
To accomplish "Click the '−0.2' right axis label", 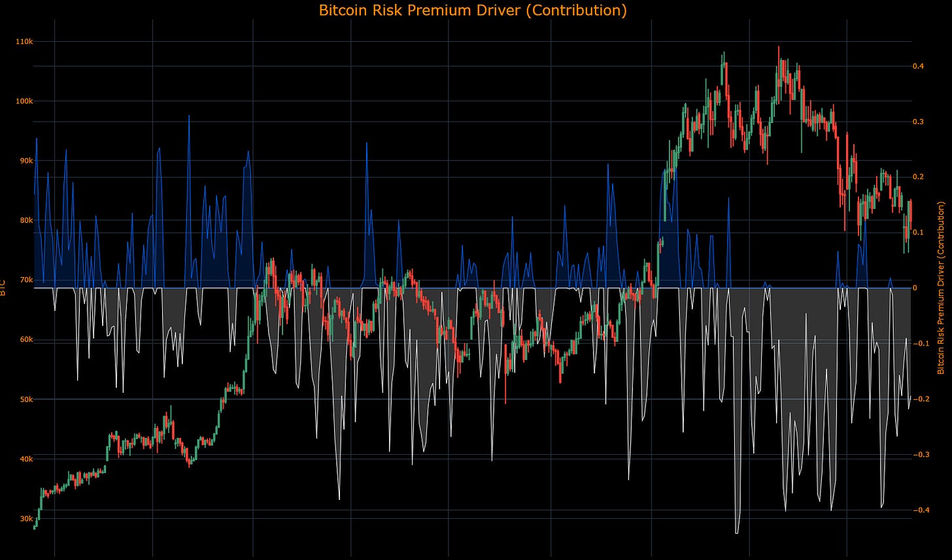I will coord(921,399).
